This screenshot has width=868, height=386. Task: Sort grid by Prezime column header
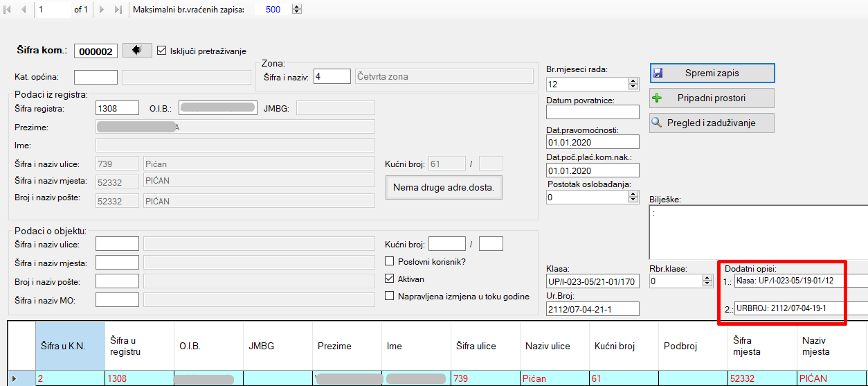334,346
